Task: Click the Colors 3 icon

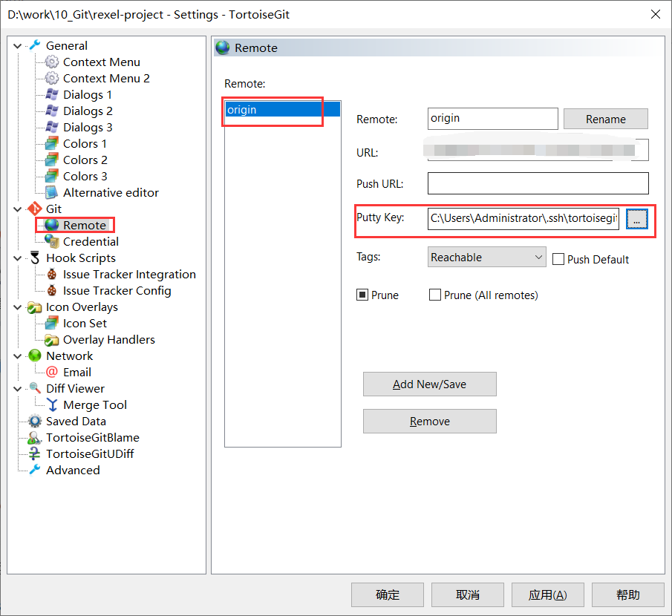Action: tap(52, 176)
